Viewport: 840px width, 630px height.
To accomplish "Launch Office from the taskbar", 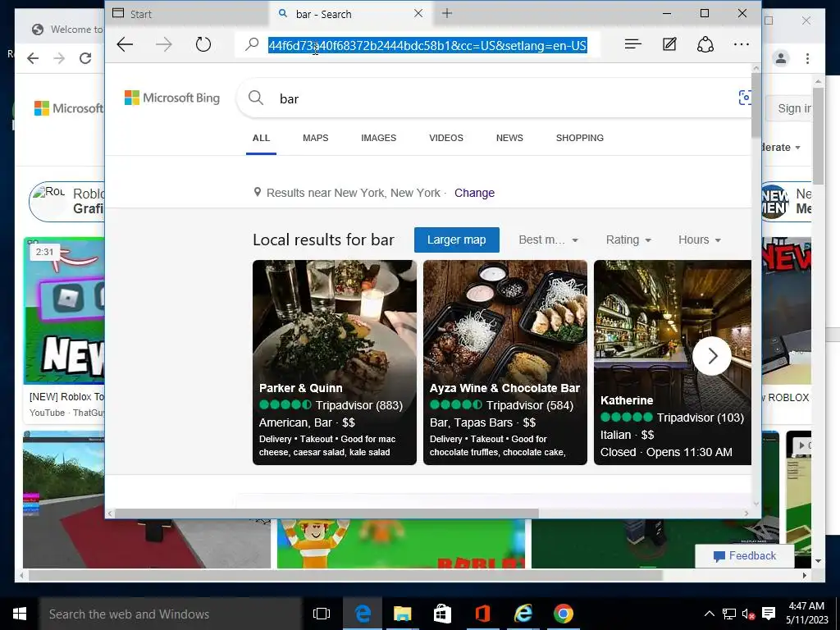I will click(482, 614).
